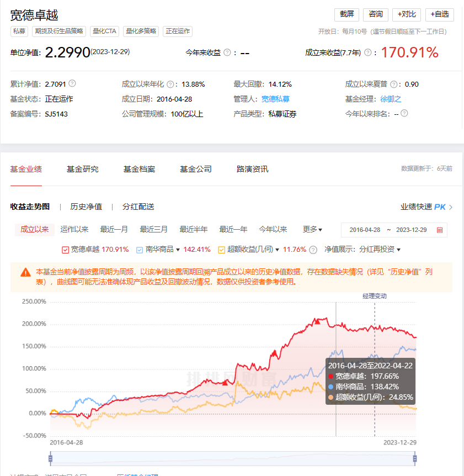Switch to the 路演资讯 tab
The image size is (464, 476).
(252, 169)
